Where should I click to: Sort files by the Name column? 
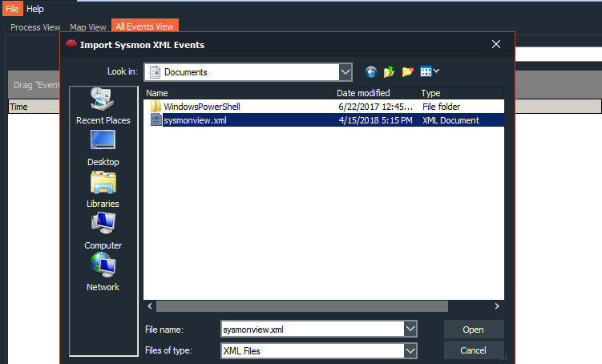coord(239,93)
